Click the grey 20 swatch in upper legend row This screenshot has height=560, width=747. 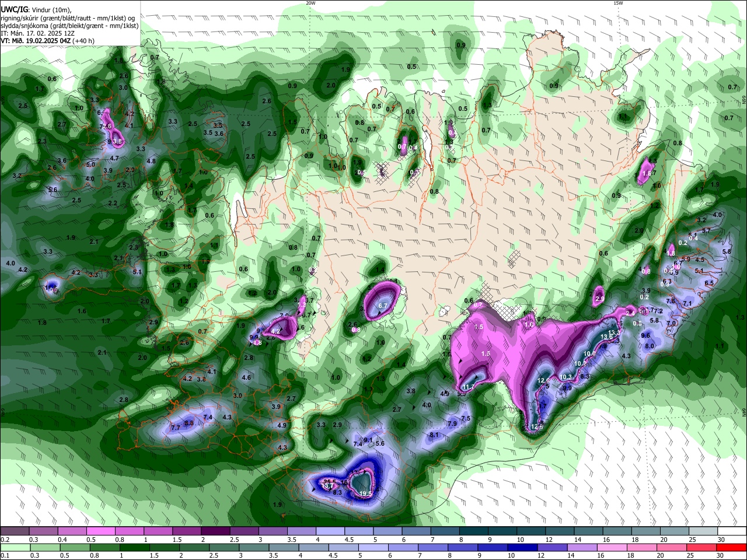(675, 531)
